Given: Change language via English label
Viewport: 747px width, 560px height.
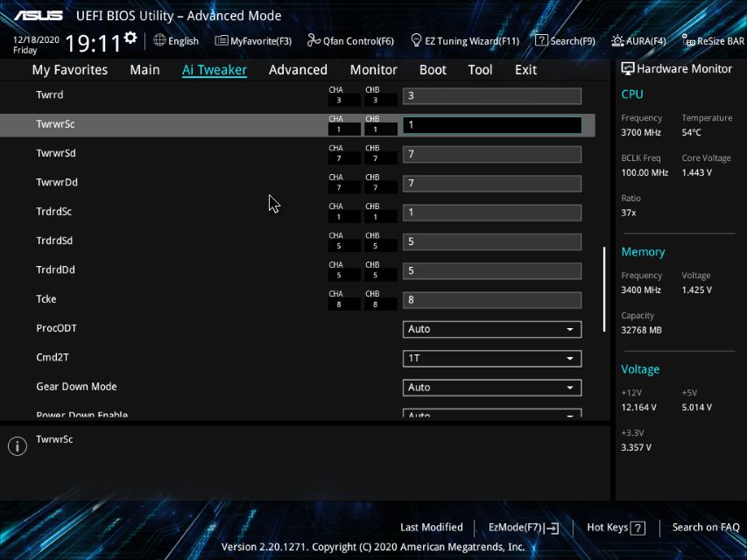Looking at the screenshot, I should [x=183, y=41].
